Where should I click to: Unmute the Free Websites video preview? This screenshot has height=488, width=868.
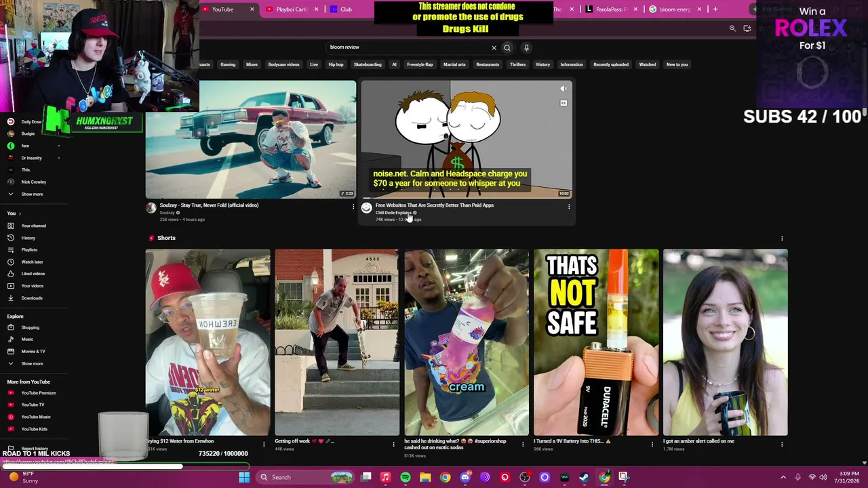(564, 89)
